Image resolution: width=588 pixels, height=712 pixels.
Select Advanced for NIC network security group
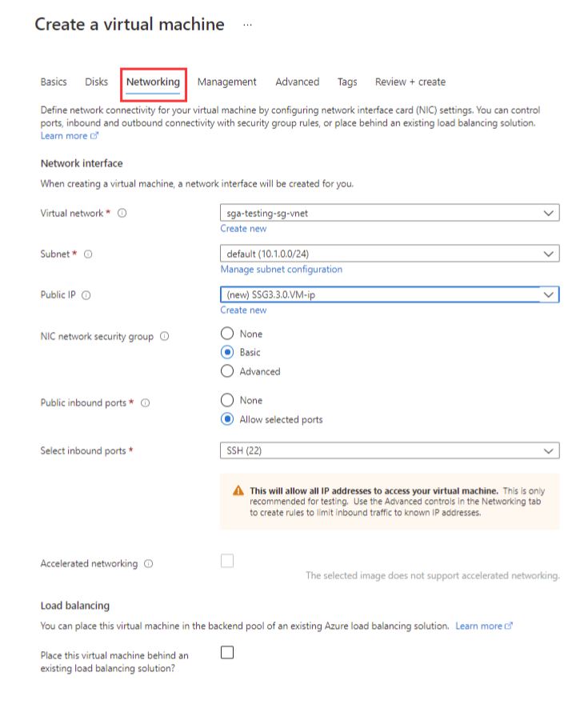[x=227, y=371]
